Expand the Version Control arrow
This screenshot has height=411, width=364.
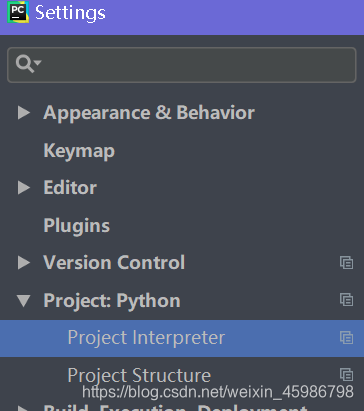point(24,263)
